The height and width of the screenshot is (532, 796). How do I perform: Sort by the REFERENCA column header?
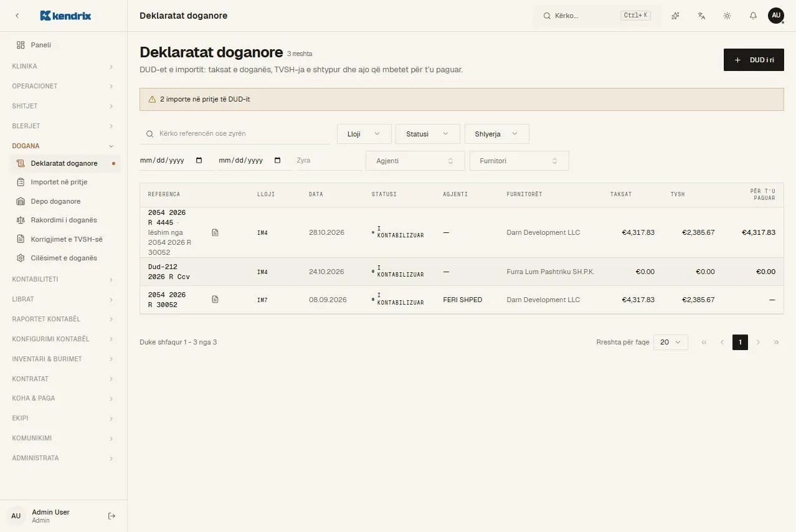[x=164, y=194]
